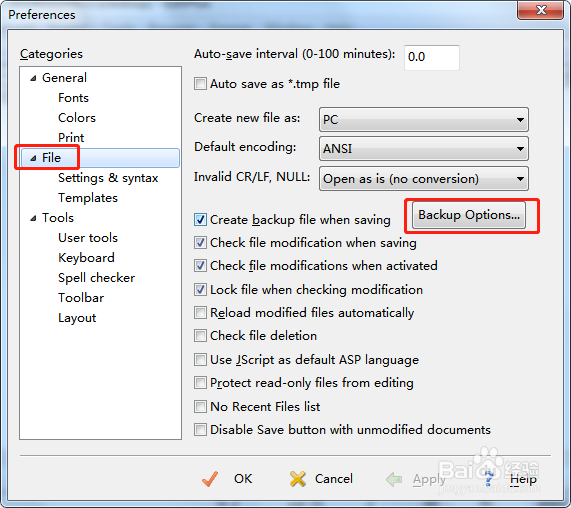Enable Protect read-only files from editing

point(200,383)
